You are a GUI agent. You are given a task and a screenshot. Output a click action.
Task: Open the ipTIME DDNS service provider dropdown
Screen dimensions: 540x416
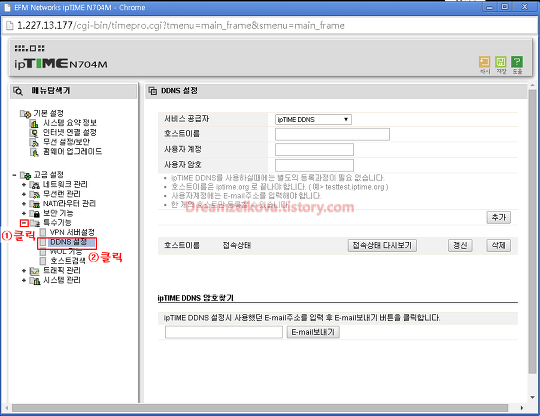[313, 119]
